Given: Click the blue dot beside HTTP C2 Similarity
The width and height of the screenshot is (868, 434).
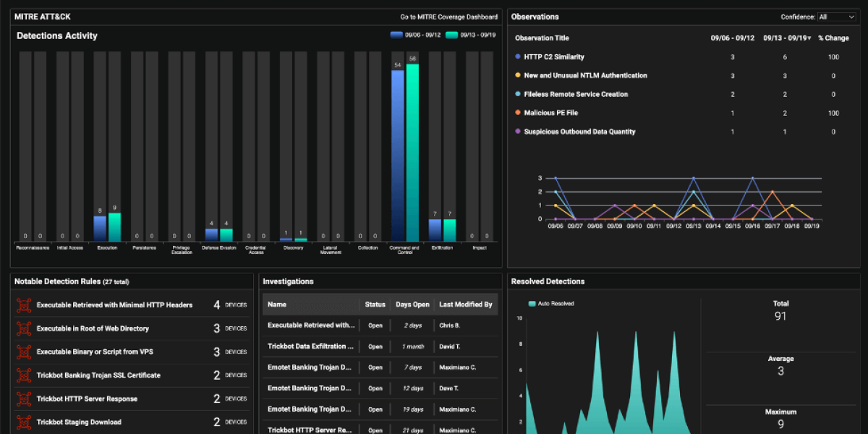Looking at the screenshot, I should coord(518,56).
